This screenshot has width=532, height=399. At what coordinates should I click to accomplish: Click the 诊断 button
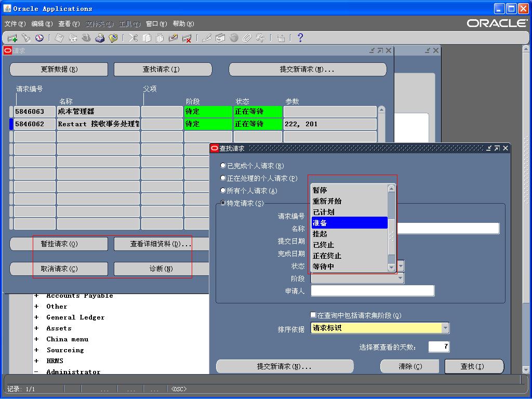(x=161, y=269)
